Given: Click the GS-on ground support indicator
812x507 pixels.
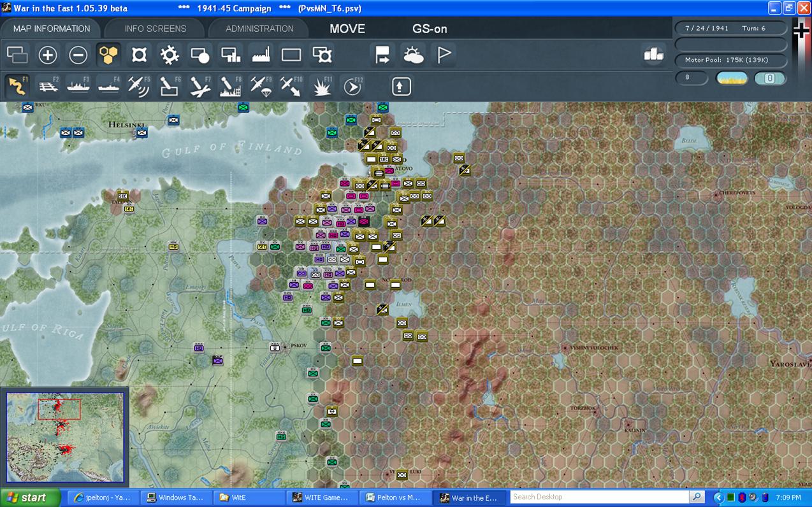Looking at the screenshot, I should click(430, 29).
